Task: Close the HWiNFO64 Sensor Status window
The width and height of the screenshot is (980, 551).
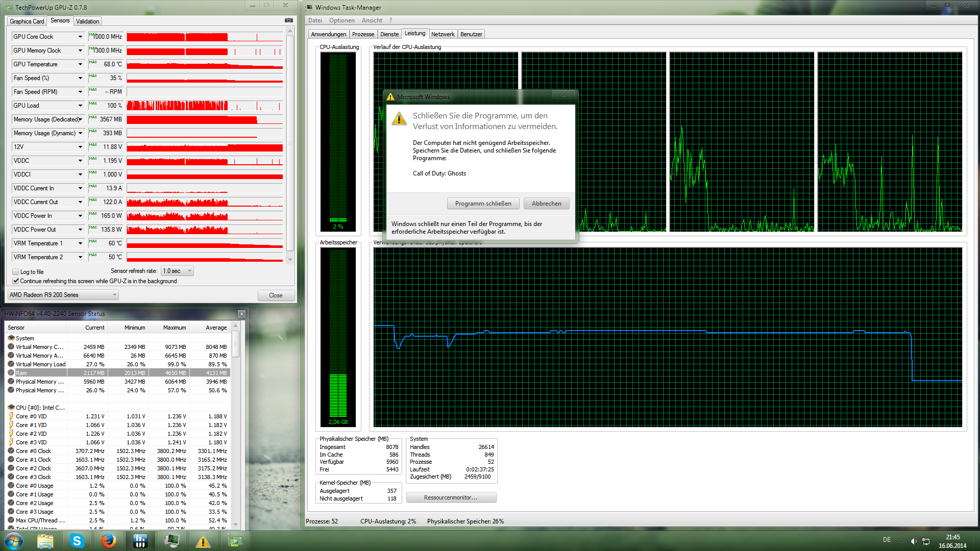Action: [241, 314]
